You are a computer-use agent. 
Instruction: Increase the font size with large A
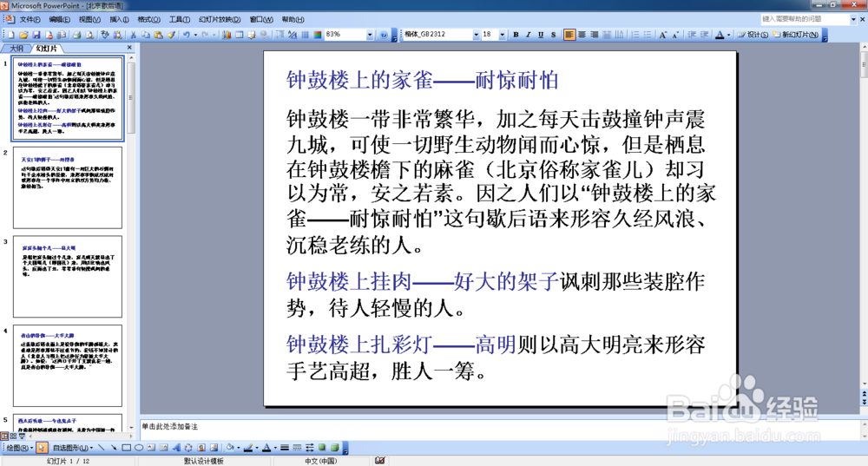point(662,35)
